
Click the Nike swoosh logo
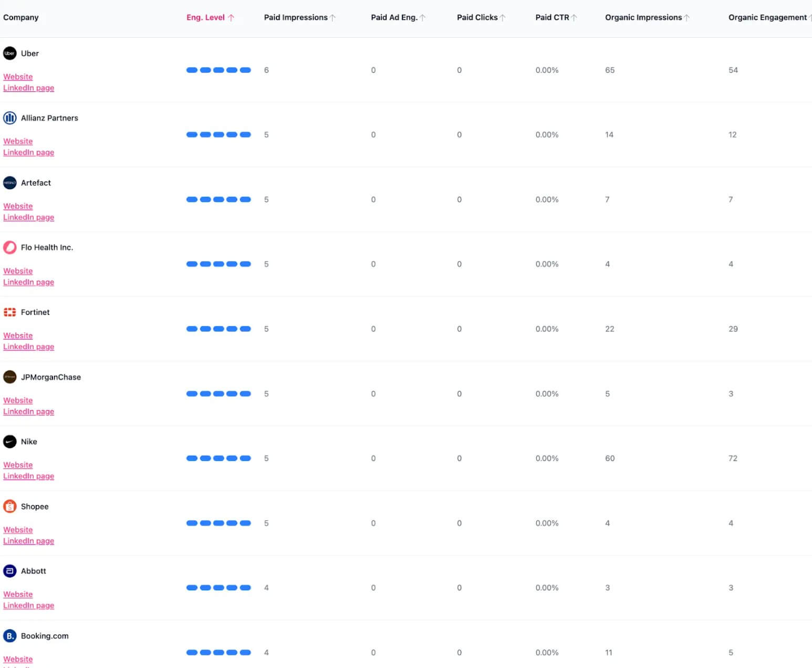[10, 441]
